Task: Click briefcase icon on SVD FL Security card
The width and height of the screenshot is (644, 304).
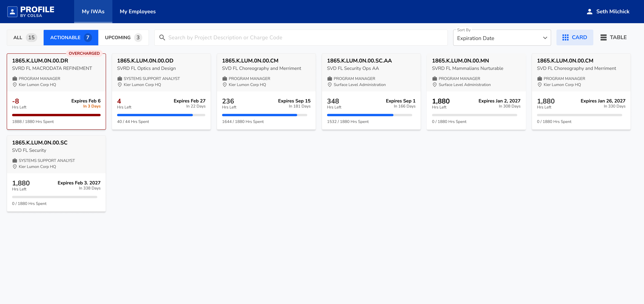Action: coord(15,161)
